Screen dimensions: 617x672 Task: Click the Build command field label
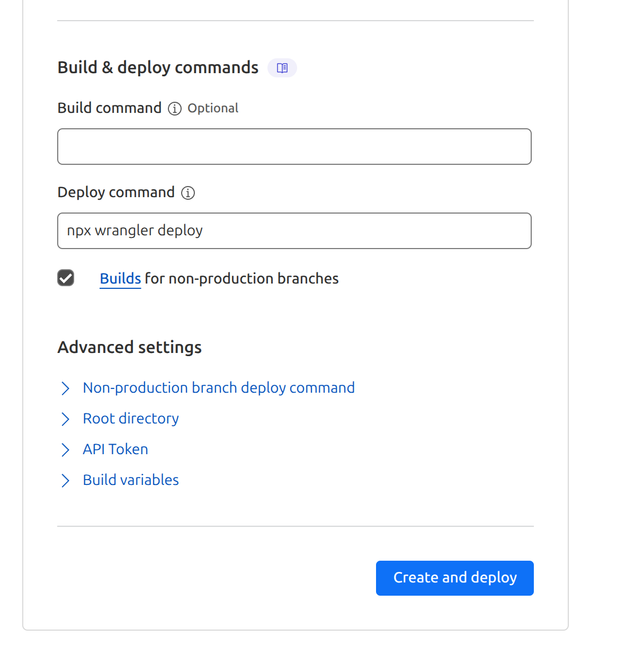[x=110, y=108]
